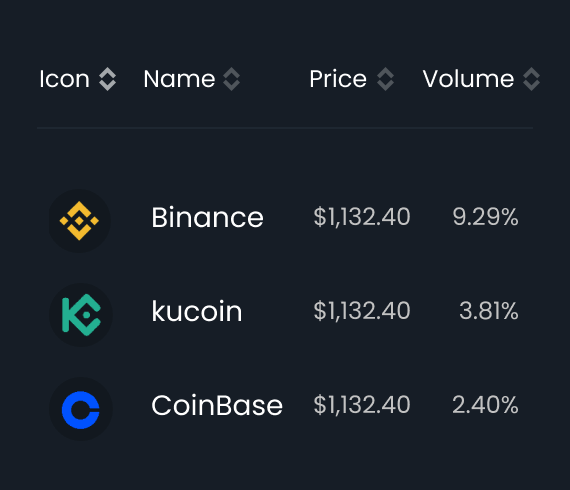Click the Binance logo icon
Image resolution: width=570 pixels, height=490 pixels.
click(x=80, y=221)
